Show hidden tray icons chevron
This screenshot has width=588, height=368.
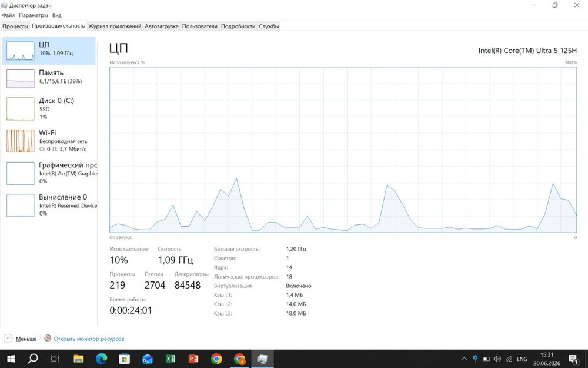point(464,359)
